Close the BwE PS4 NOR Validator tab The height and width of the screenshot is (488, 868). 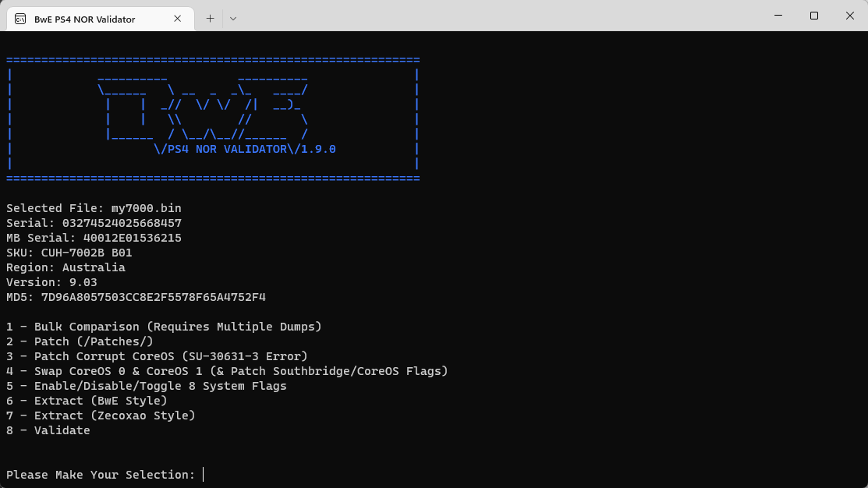click(177, 19)
